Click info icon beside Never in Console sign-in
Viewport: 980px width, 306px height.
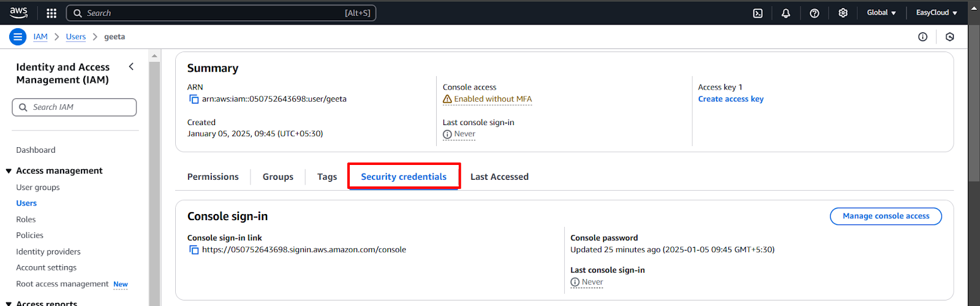[575, 282]
